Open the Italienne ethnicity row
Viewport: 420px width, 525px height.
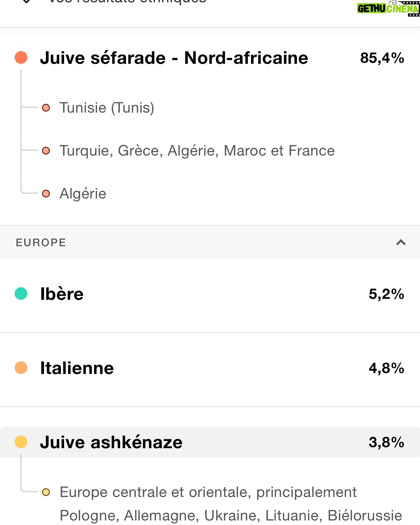210,368
